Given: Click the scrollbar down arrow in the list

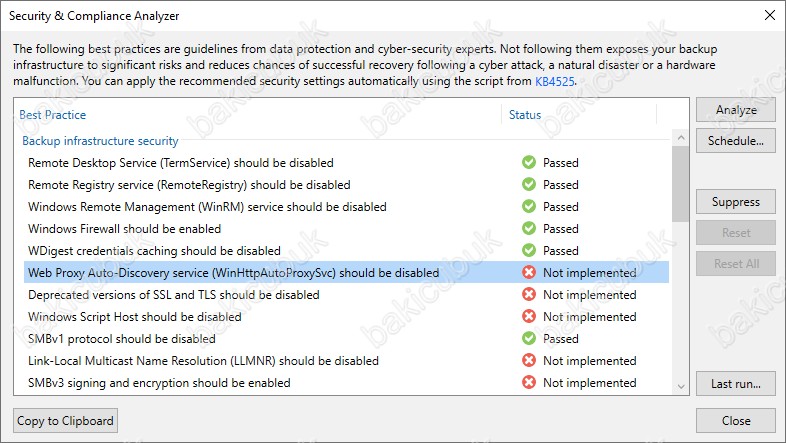Looking at the screenshot, I should [680, 386].
